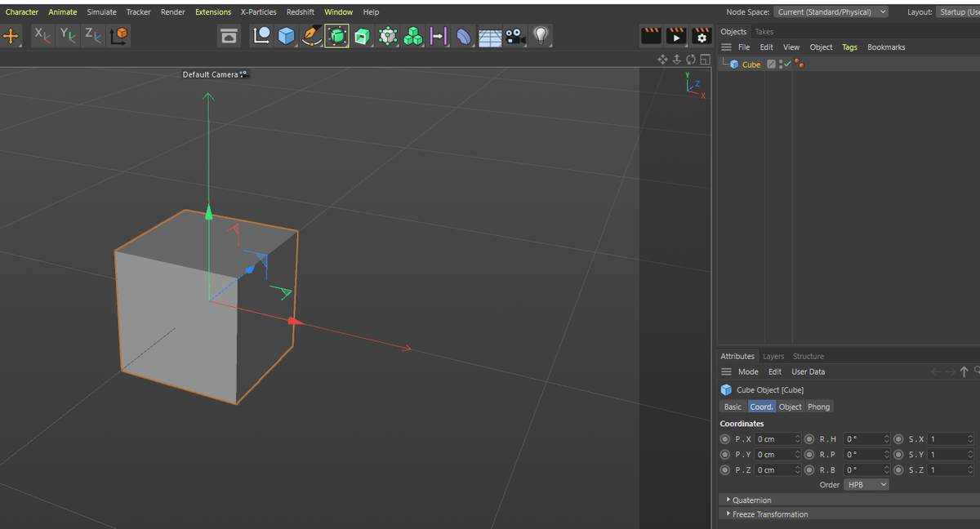
Task: Click the highlighted subdivision surface generator icon
Action: pos(336,36)
